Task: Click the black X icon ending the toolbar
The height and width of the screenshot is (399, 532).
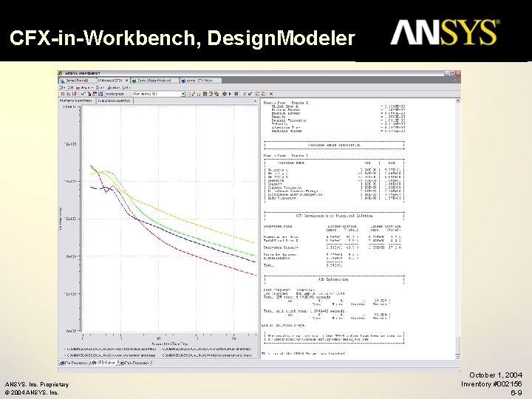Action: tap(271, 94)
